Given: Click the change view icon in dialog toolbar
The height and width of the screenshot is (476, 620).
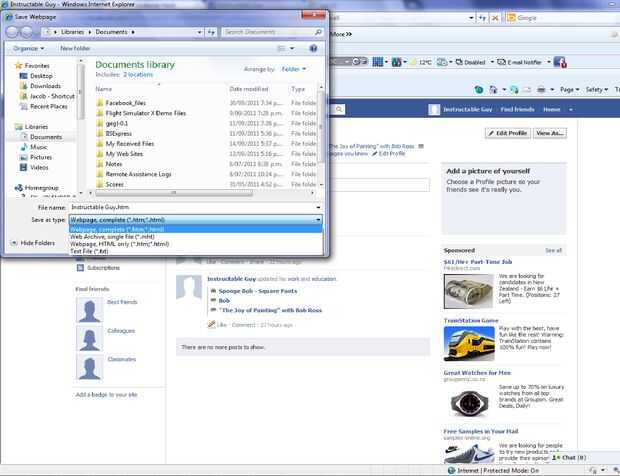Looking at the screenshot, I should [x=281, y=48].
